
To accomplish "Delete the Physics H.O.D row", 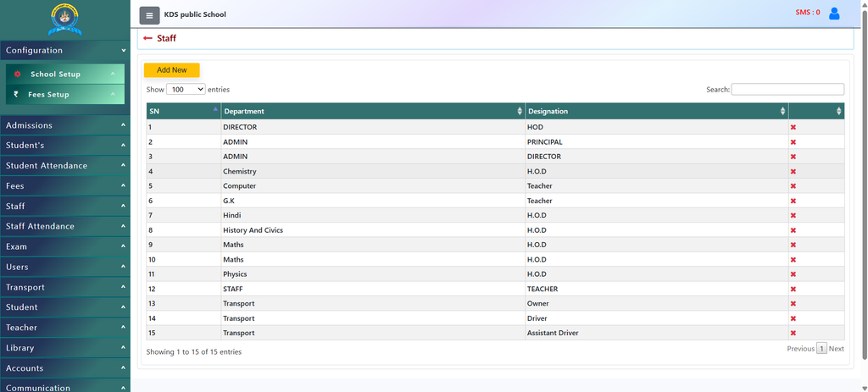I will pyautogui.click(x=793, y=274).
